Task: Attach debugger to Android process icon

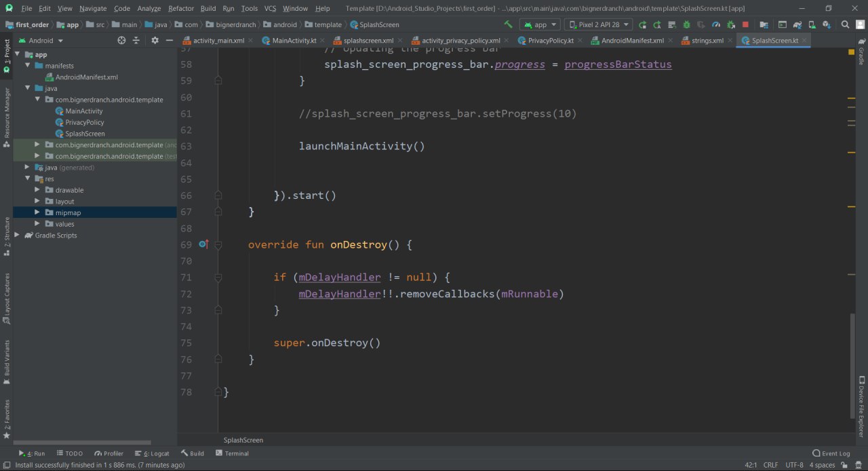Action: (x=731, y=24)
